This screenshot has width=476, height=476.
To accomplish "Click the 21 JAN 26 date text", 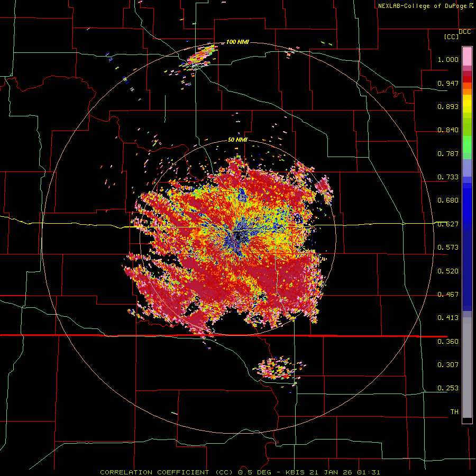I will [332, 472].
